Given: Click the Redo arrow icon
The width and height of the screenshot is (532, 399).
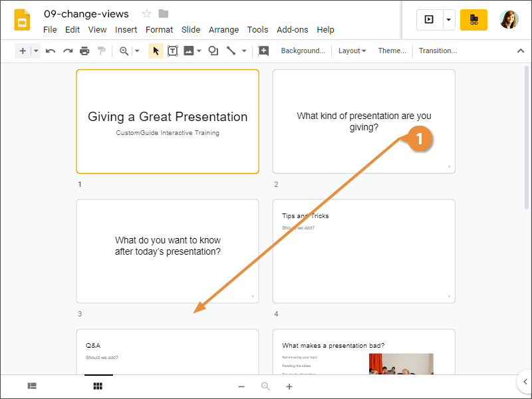Looking at the screenshot, I should click(68, 51).
